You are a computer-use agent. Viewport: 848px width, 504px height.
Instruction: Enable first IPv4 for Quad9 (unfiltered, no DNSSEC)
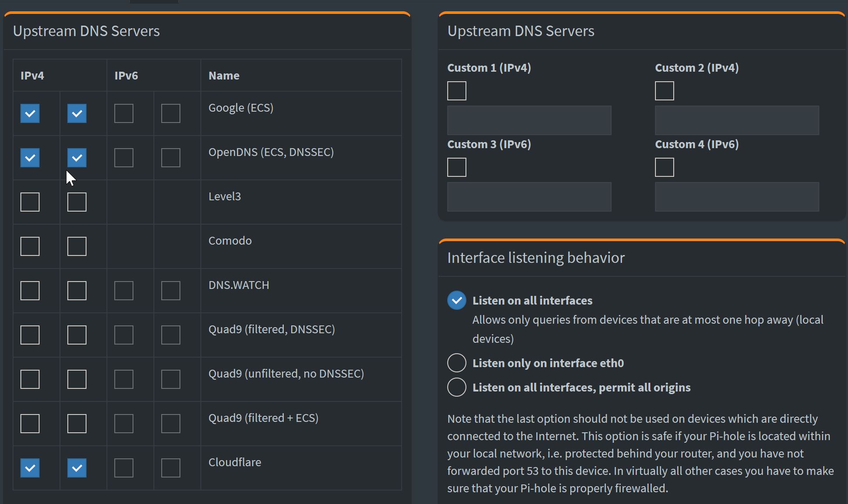[30, 379]
